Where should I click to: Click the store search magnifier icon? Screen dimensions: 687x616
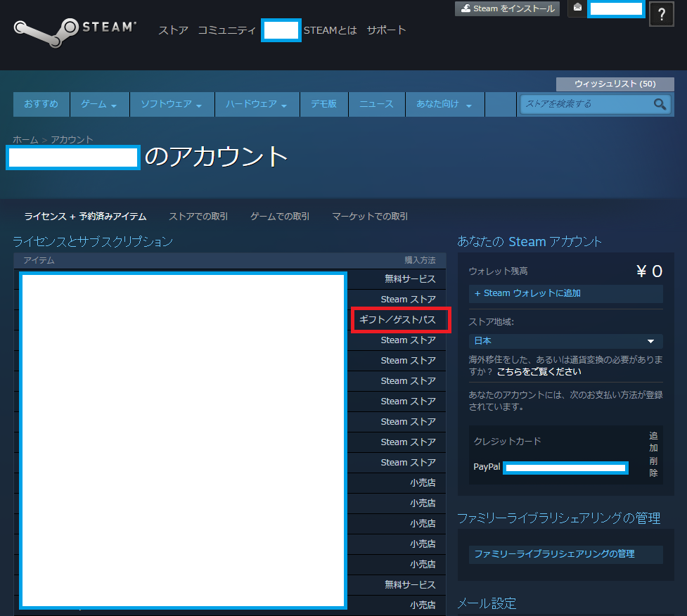click(x=660, y=104)
